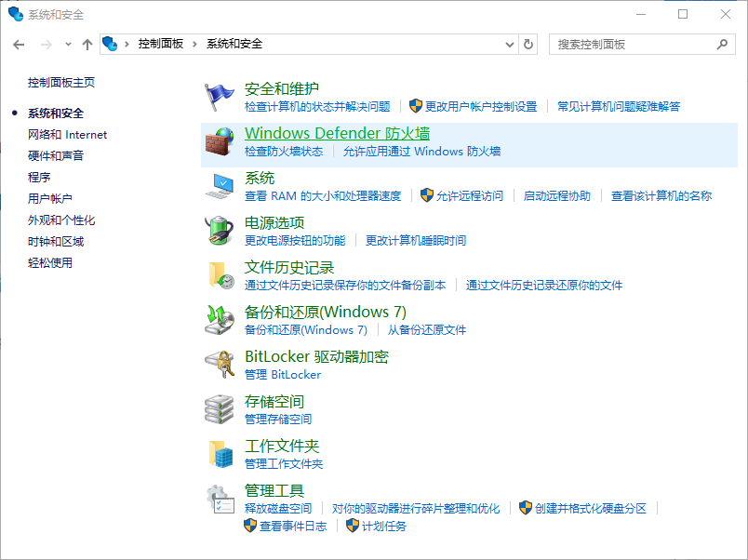Switch to 网络和 Internet category
The image size is (748, 560).
67,134
